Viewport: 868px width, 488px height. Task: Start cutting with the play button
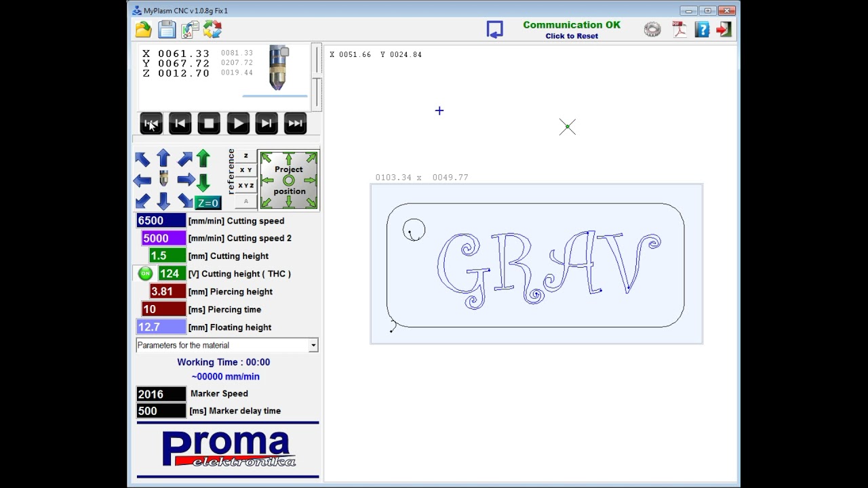click(x=238, y=123)
